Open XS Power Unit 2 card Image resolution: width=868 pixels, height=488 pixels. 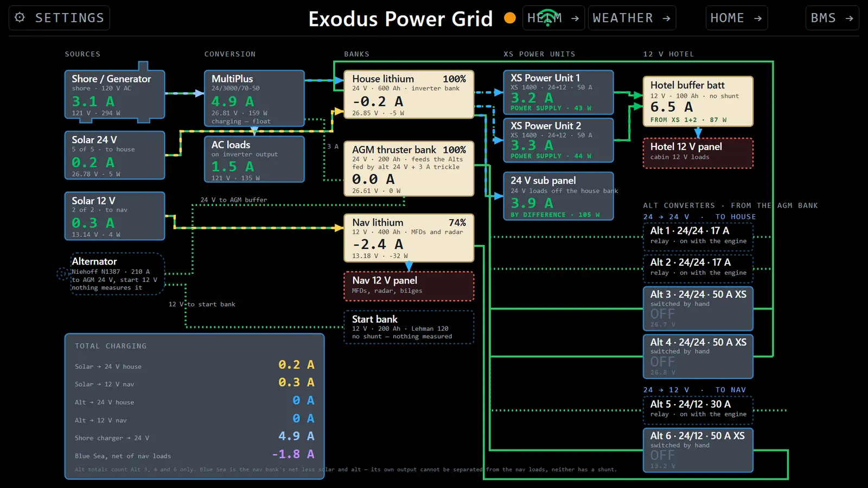tap(558, 140)
